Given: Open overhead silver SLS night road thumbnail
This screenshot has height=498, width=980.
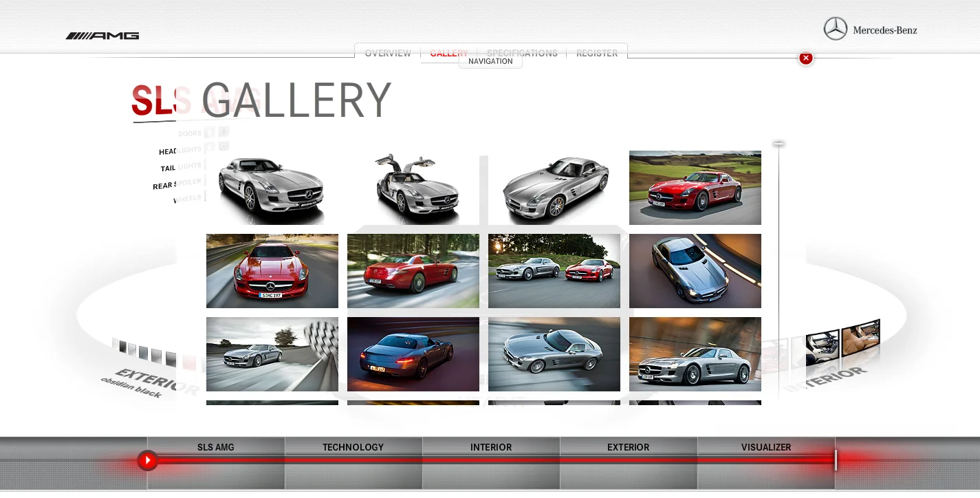Looking at the screenshot, I should [695, 271].
